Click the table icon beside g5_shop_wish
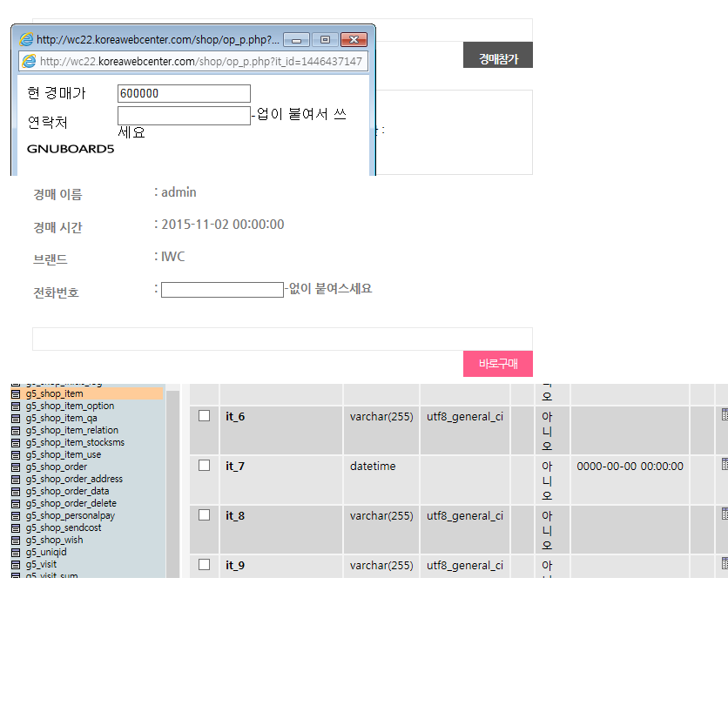The height and width of the screenshot is (712, 728). (x=16, y=541)
